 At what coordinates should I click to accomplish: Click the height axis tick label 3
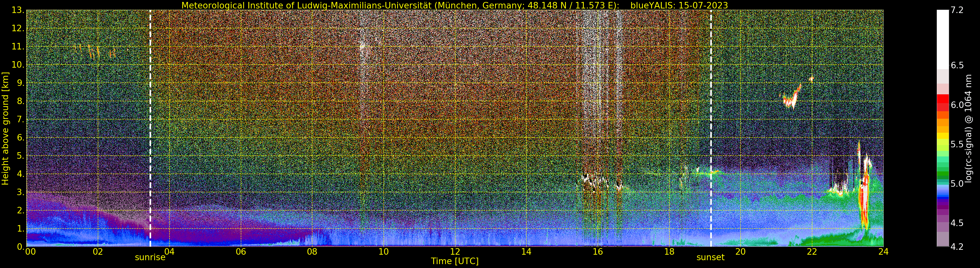click(x=20, y=192)
